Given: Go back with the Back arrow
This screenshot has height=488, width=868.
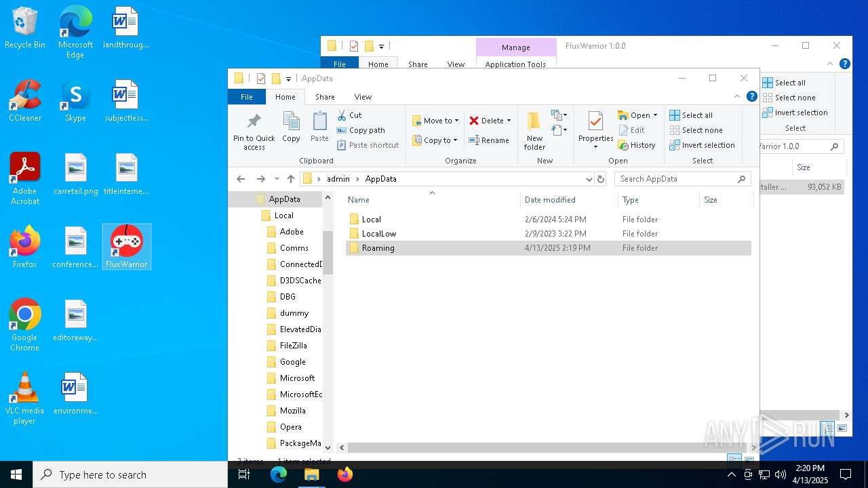Looking at the screenshot, I should [241, 179].
